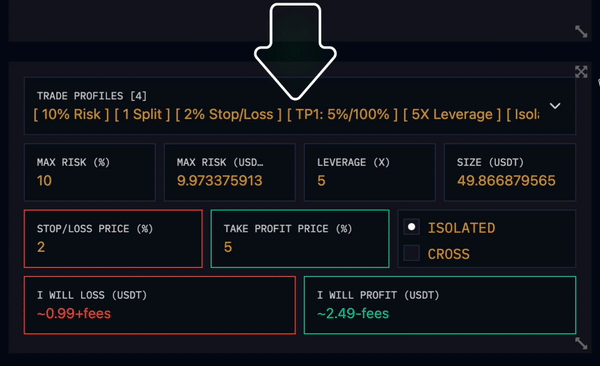The width and height of the screenshot is (600, 366).
Task: Expand the Trade Profiles dropdown chevron
Action: 555,106
